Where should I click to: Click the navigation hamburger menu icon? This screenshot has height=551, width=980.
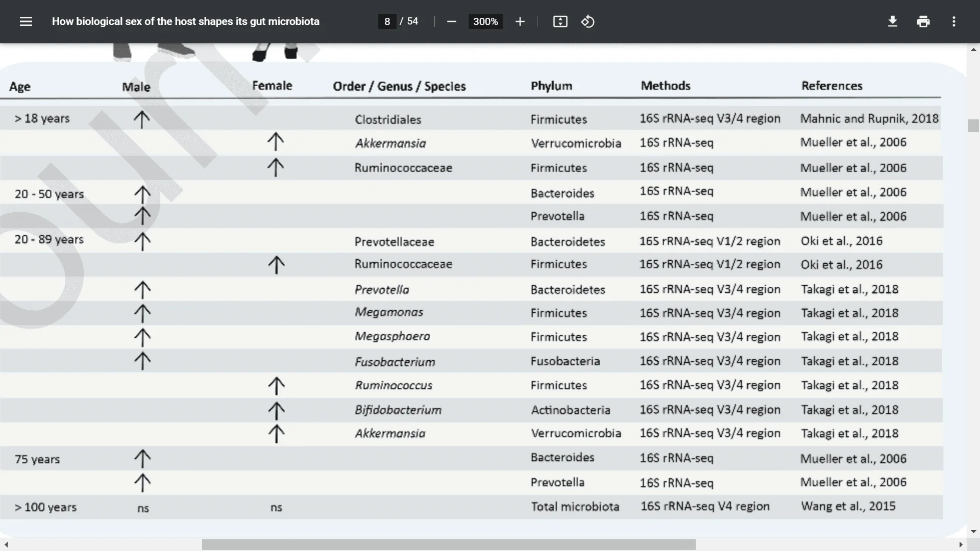26,21
